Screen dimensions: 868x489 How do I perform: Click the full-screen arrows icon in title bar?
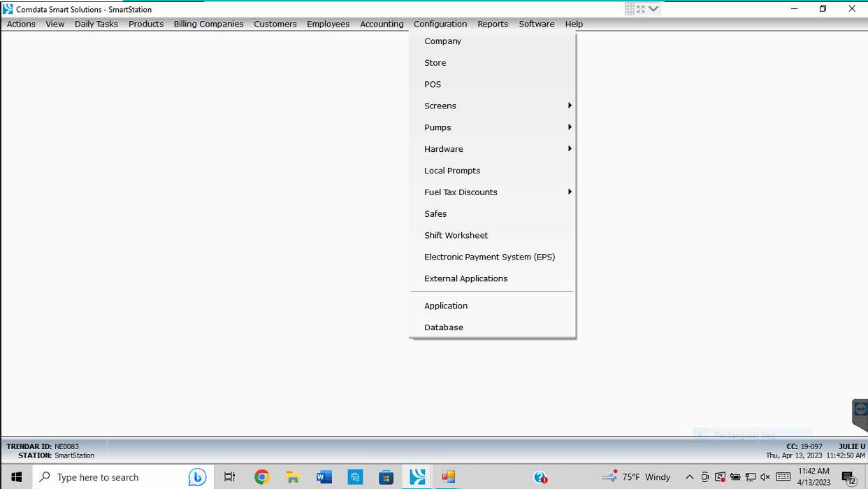[x=641, y=9]
